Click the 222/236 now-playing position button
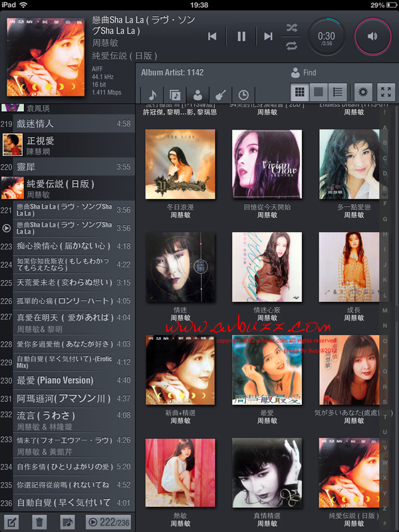This screenshot has width=399, height=532. click(109, 522)
